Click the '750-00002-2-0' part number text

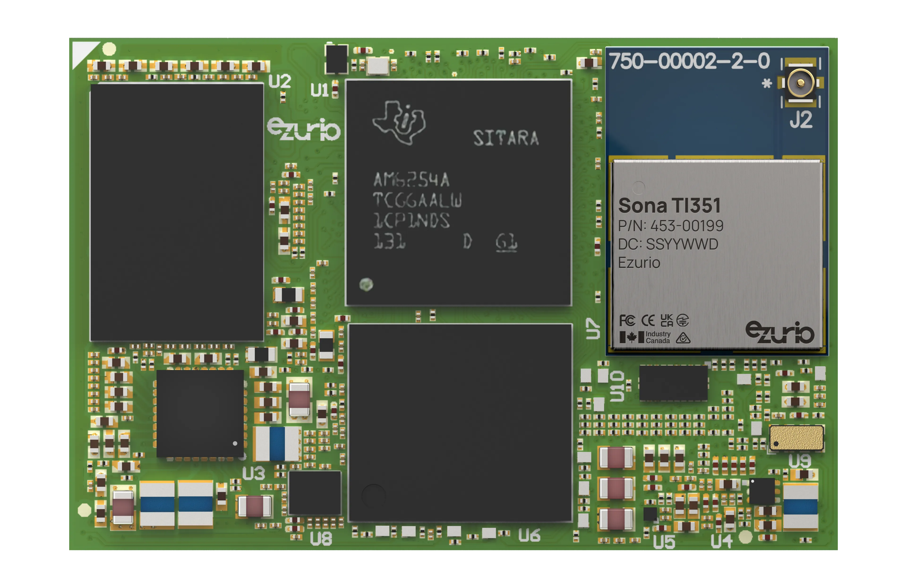(689, 61)
